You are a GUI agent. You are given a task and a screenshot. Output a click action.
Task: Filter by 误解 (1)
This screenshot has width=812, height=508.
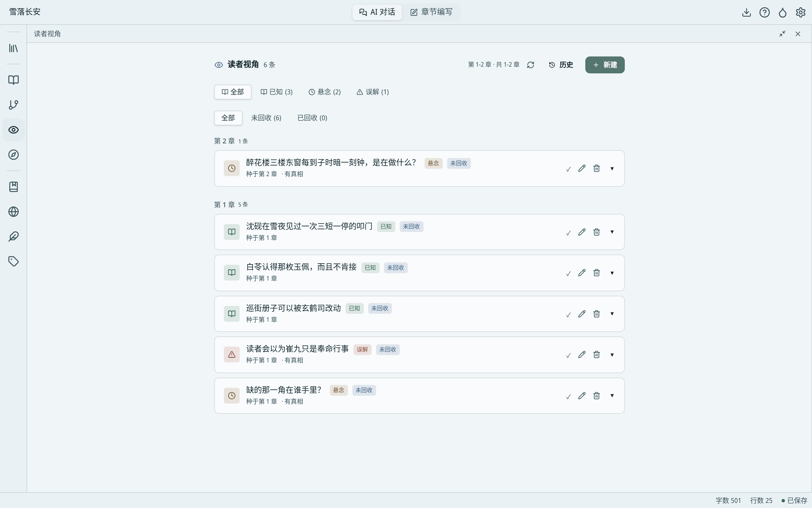[372, 92]
